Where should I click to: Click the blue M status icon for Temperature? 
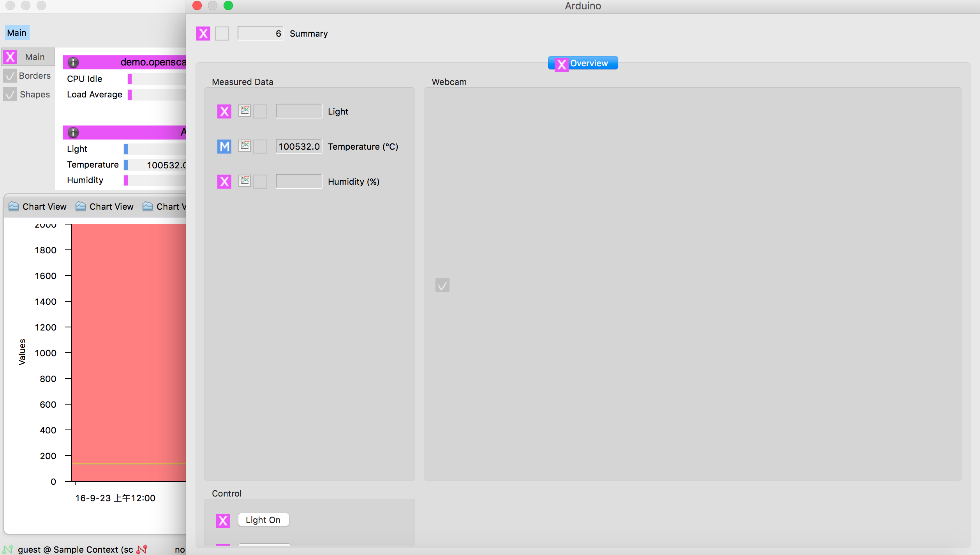[224, 147]
